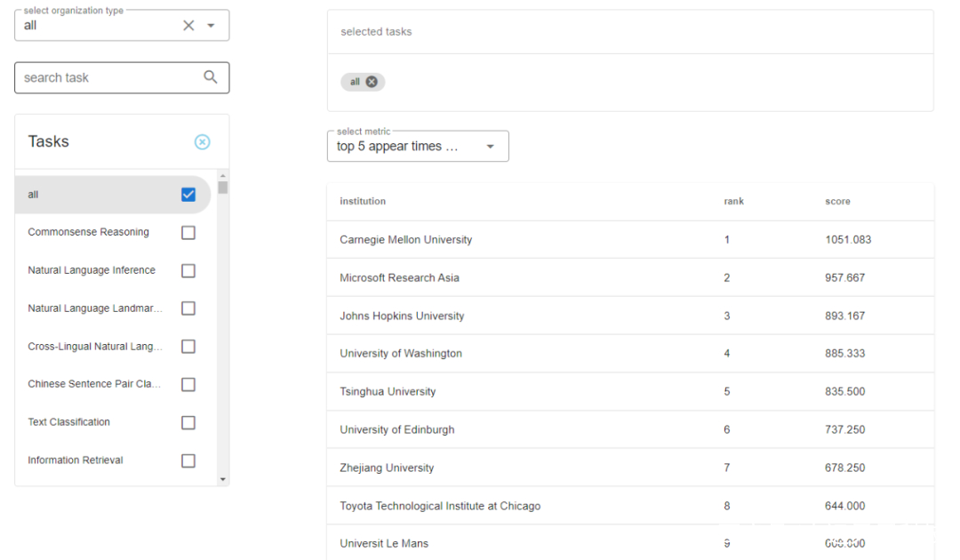Click the 'Commonsense Reasoning' task label
960x560 pixels.
pyautogui.click(x=88, y=232)
